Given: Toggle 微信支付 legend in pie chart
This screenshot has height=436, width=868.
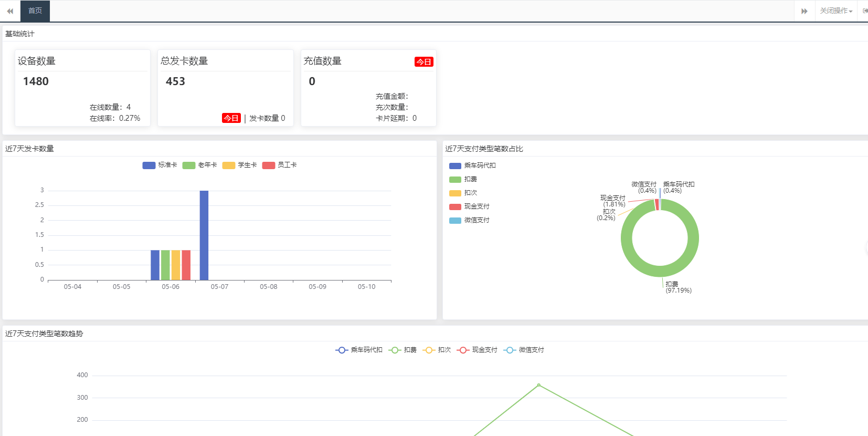Looking at the screenshot, I should point(469,220).
